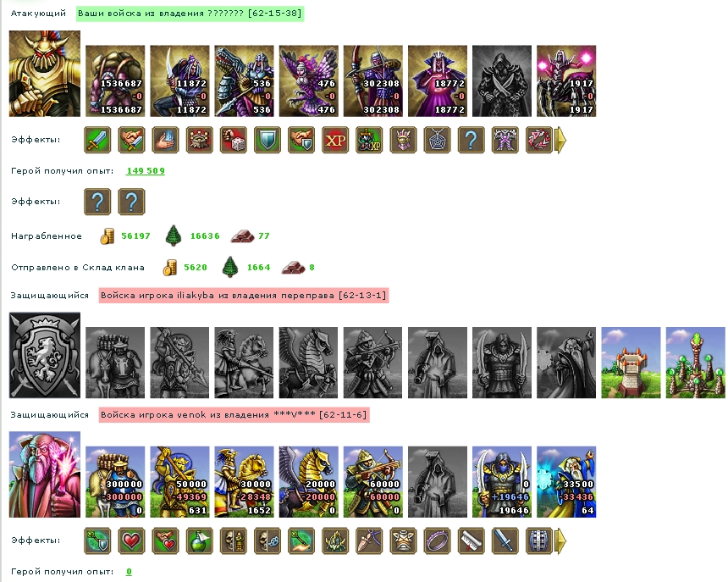Click the golden armored attacker hero portrait

pos(45,74)
